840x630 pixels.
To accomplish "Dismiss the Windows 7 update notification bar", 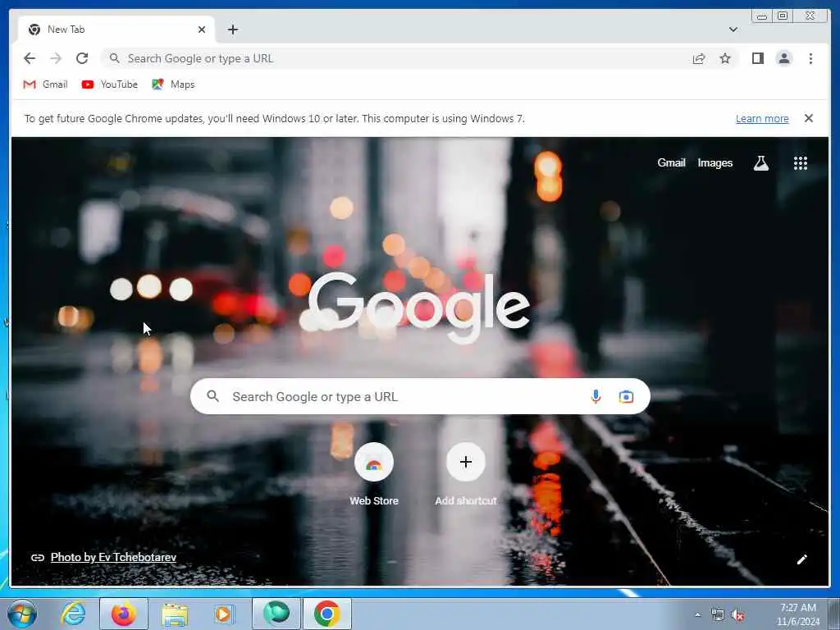I will click(x=808, y=118).
